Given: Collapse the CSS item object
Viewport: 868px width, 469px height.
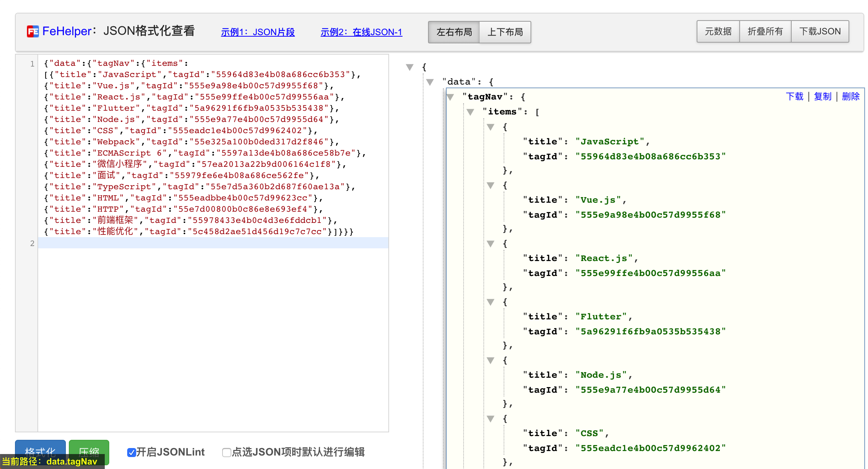Looking at the screenshot, I should click(490, 419).
